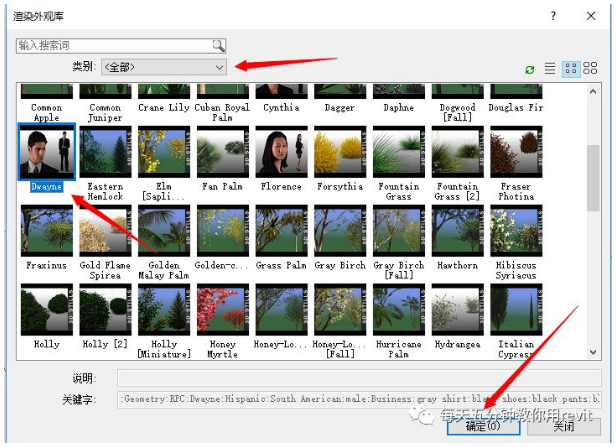Viewport: 616px width, 447px height.
Task: Click the green refresh library icon
Action: click(x=530, y=69)
